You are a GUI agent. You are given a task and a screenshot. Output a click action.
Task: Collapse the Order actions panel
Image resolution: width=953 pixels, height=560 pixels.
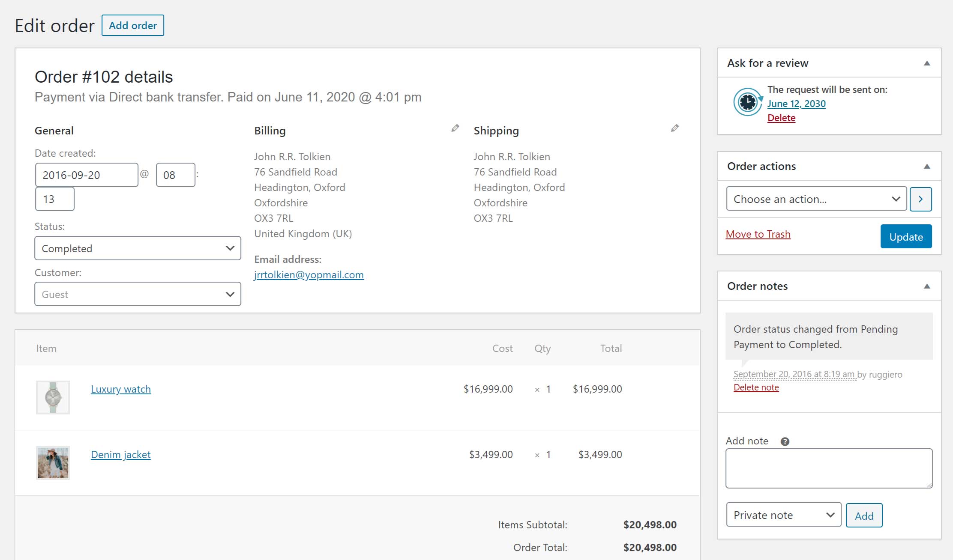coord(927,167)
